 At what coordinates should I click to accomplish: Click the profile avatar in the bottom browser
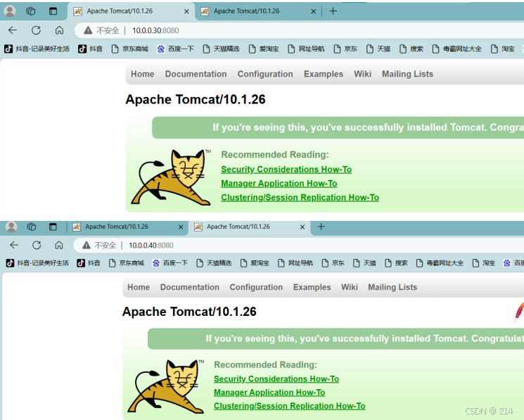click(11, 227)
